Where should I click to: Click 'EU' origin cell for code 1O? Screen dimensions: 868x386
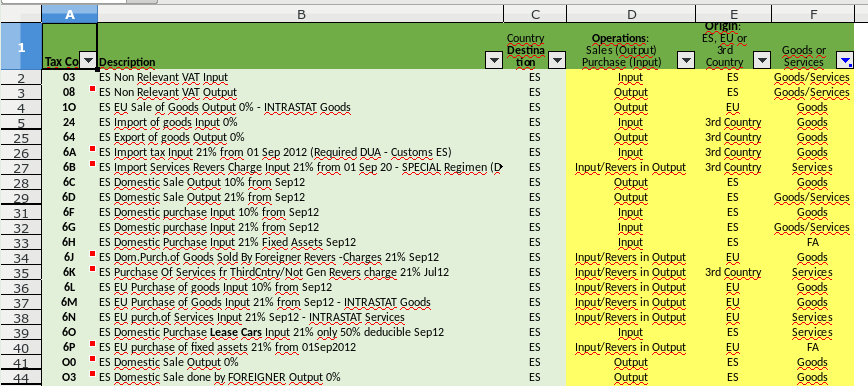coord(733,107)
